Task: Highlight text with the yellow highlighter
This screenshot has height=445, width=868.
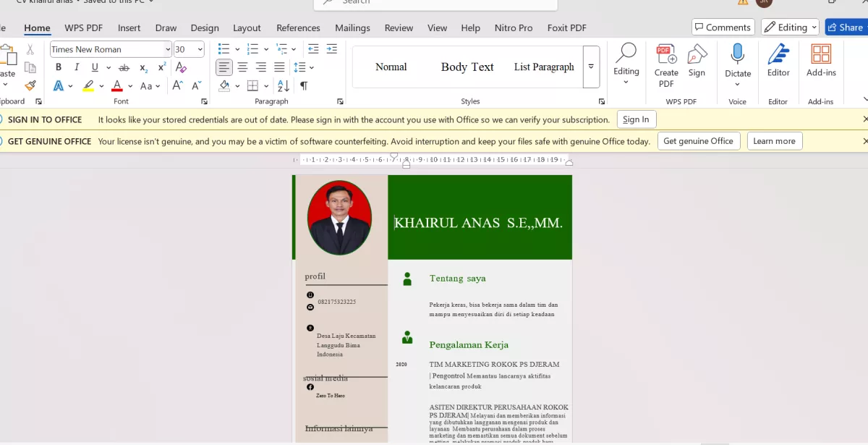Action: (88, 85)
